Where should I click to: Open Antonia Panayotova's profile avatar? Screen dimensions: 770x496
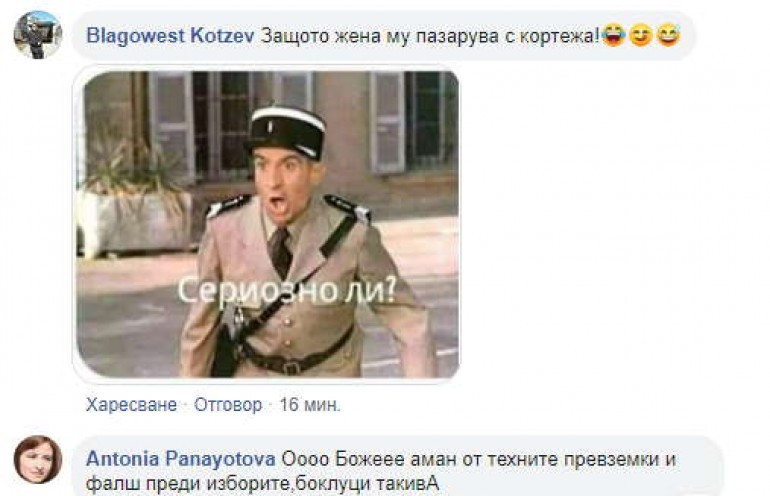(x=38, y=459)
